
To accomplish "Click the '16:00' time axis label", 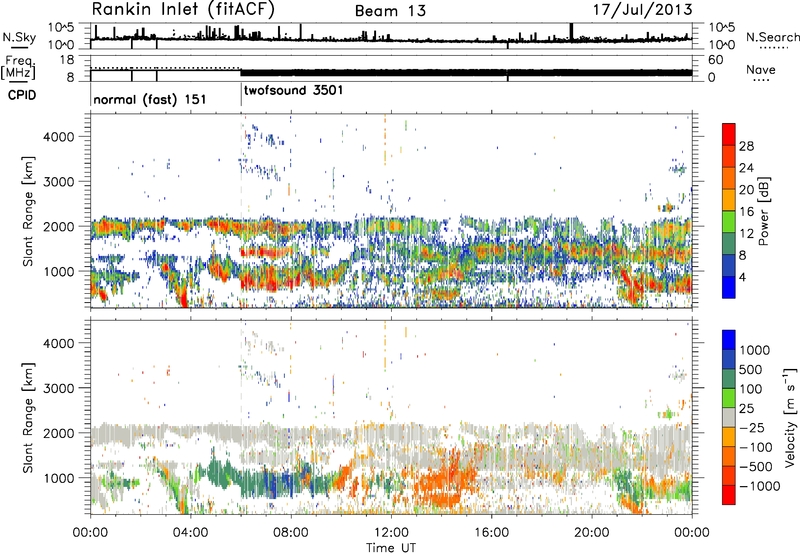I will [491, 533].
